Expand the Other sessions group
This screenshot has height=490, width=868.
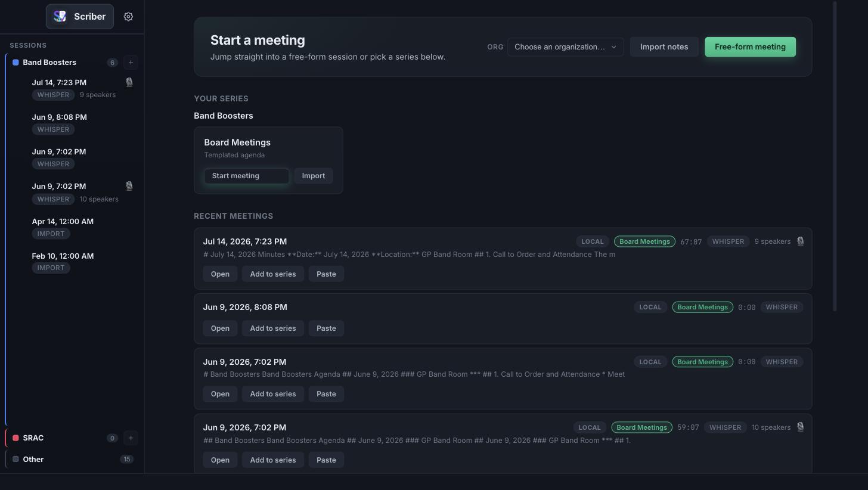pyautogui.click(x=33, y=460)
